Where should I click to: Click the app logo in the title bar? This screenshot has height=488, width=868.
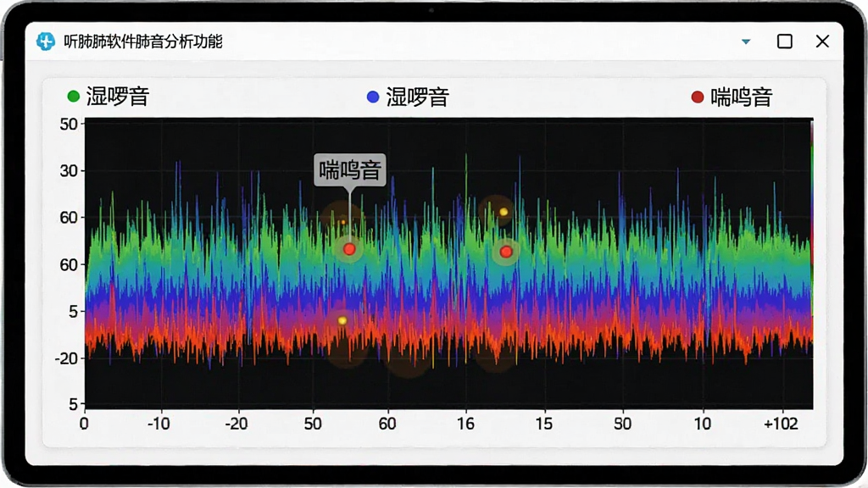click(46, 42)
